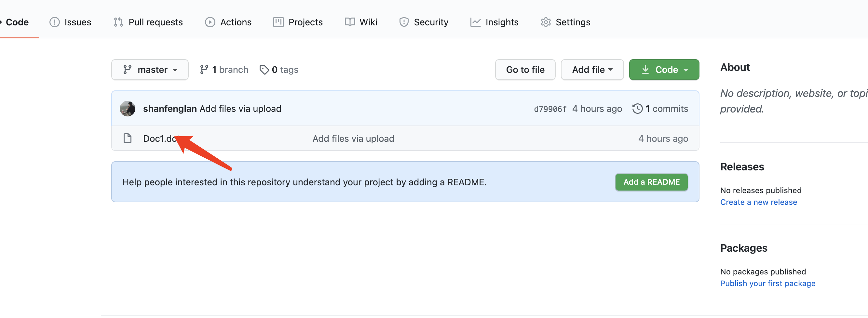
Task: Open the green Code download dropdown
Action: (x=664, y=70)
